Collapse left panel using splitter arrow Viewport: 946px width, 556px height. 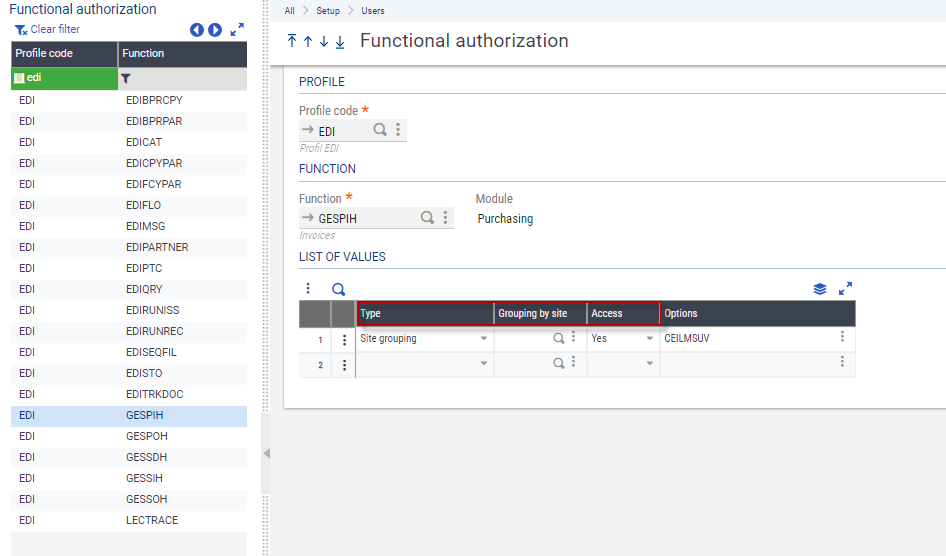(266, 453)
